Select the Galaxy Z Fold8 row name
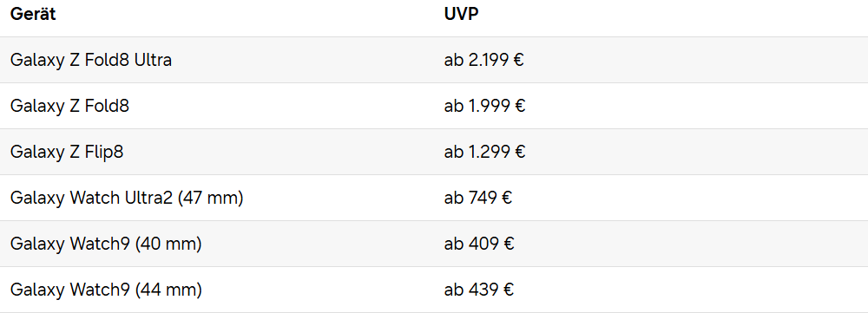Screen dimensions: 868x313 [69, 106]
